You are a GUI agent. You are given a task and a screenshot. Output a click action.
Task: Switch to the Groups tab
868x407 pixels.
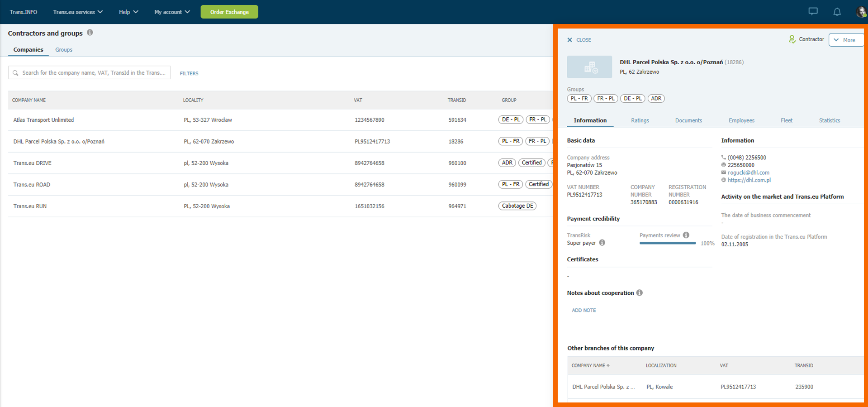click(x=64, y=50)
